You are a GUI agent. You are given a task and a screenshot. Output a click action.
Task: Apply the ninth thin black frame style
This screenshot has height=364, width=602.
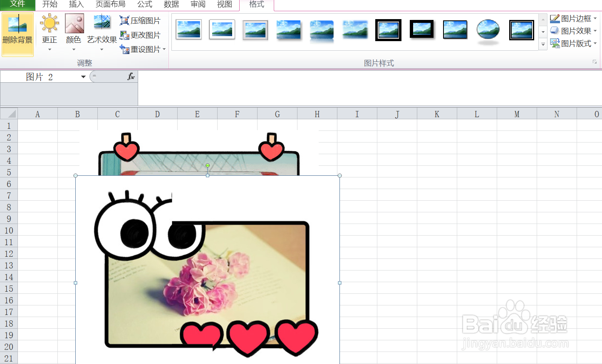pos(455,30)
